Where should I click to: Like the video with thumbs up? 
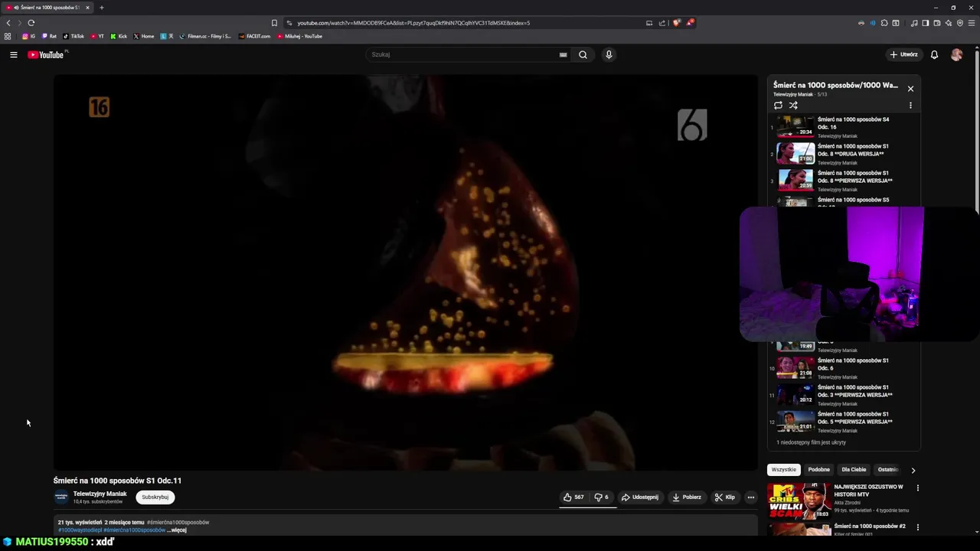573,497
